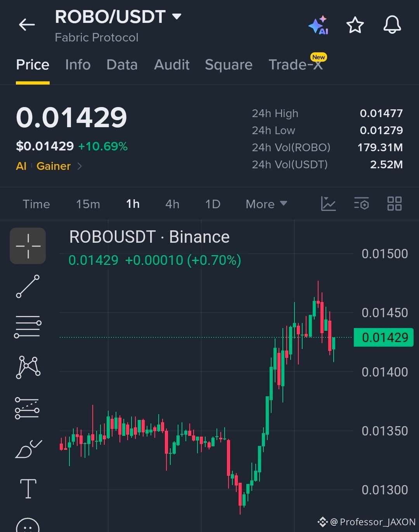Select the text annotation tool

(x=28, y=489)
